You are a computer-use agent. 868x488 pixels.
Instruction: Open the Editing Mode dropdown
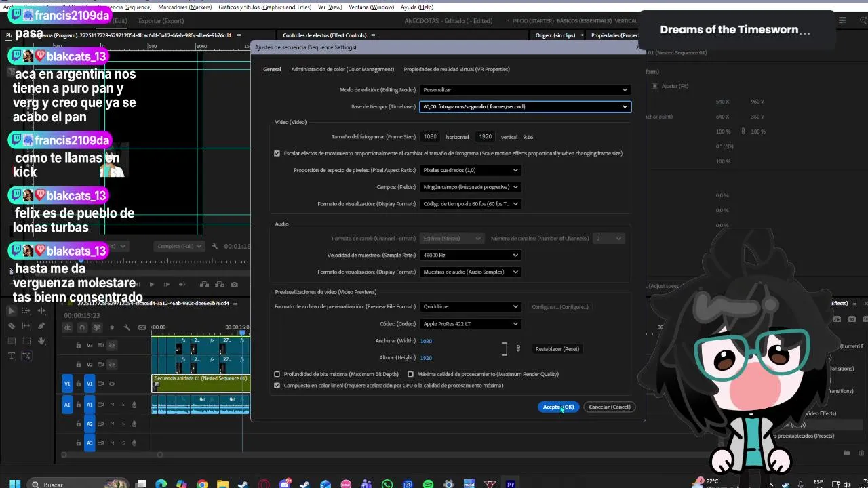(525, 89)
